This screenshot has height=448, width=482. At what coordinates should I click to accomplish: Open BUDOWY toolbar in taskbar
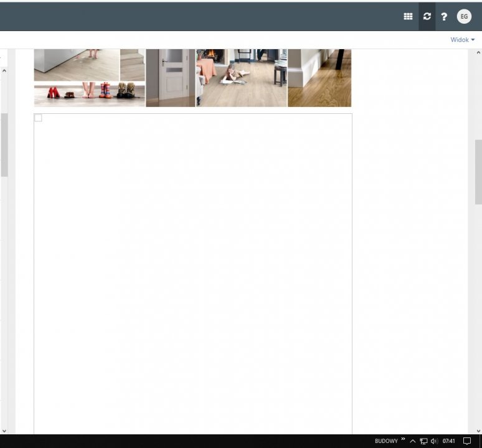386,441
